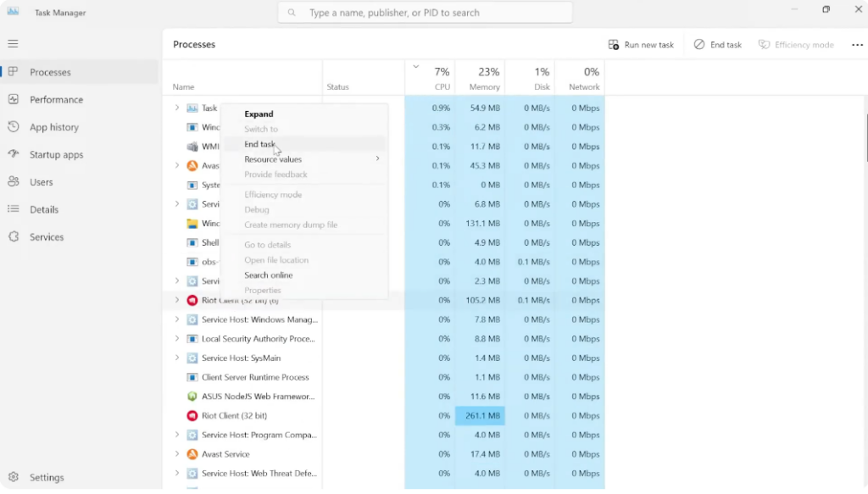This screenshot has height=494, width=868.
Task: Expand Local Security Authority Process row
Action: coord(177,339)
